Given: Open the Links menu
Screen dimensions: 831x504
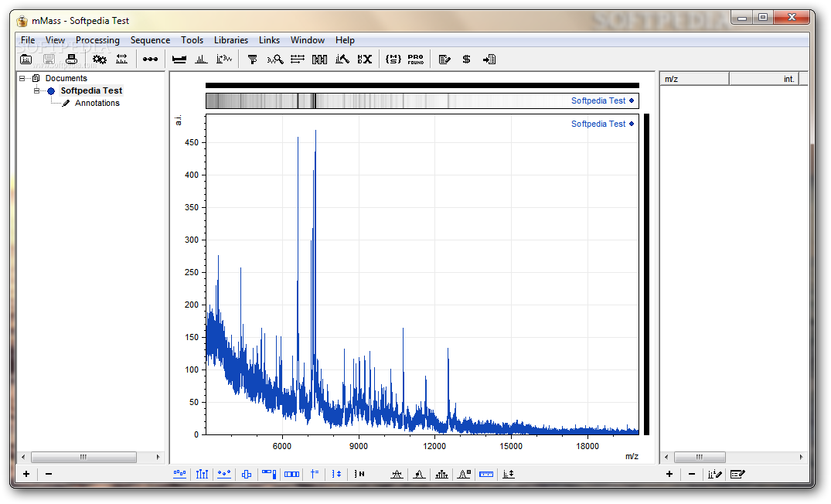Looking at the screenshot, I should (269, 40).
